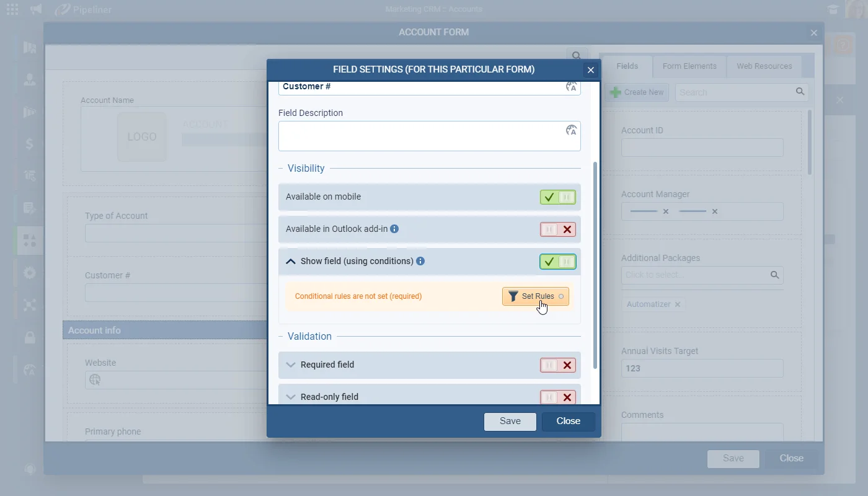The width and height of the screenshot is (868, 496).
Task: Open the Web Resources tab
Action: pyautogui.click(x=764, y=66)
